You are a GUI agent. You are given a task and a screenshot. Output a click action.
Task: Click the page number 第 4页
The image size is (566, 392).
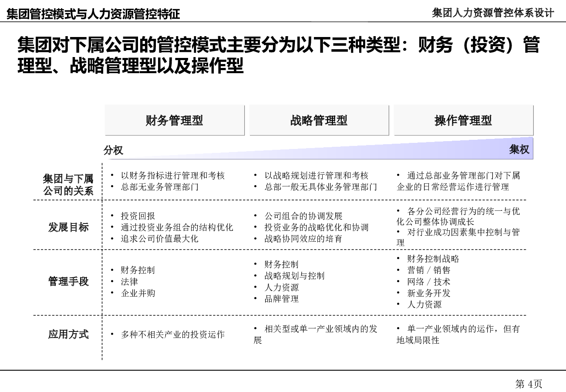529,384
